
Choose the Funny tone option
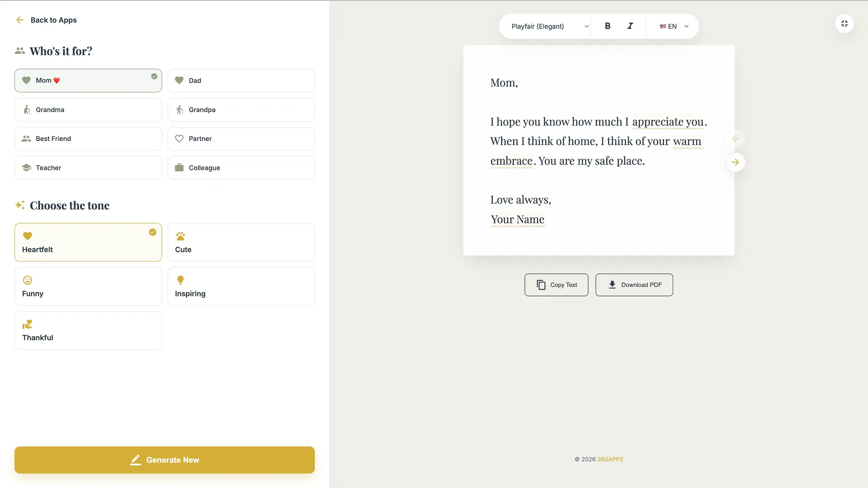(x=88, y=286)
